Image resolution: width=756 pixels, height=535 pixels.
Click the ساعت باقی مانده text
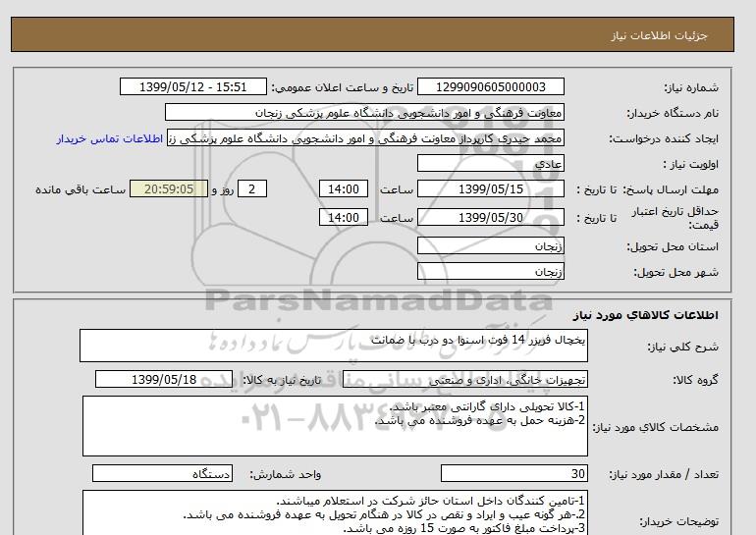pos(81,189)
